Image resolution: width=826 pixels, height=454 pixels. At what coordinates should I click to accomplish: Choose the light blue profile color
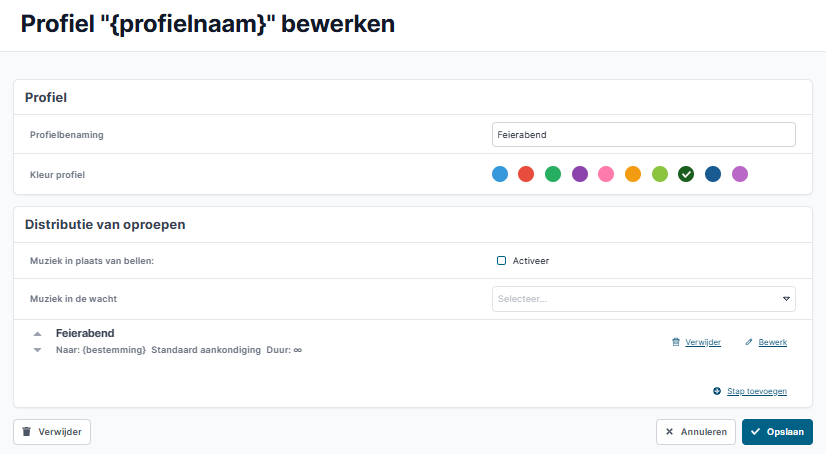click(500, 174)
